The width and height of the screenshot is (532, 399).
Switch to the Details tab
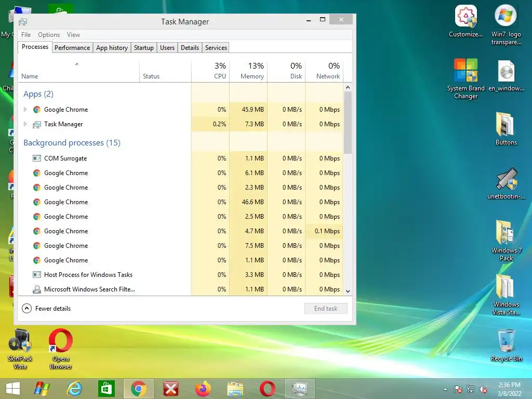point(190,47)
